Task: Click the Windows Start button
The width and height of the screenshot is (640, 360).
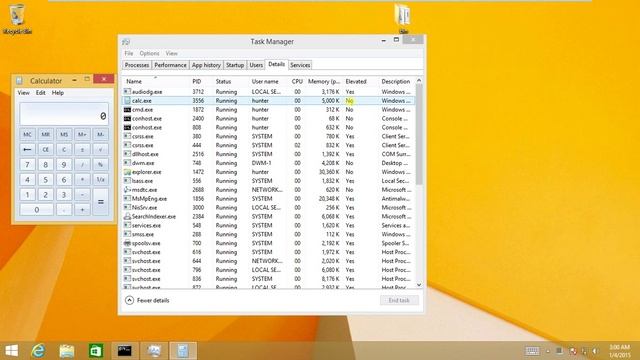Action: [x=11, y=351]
